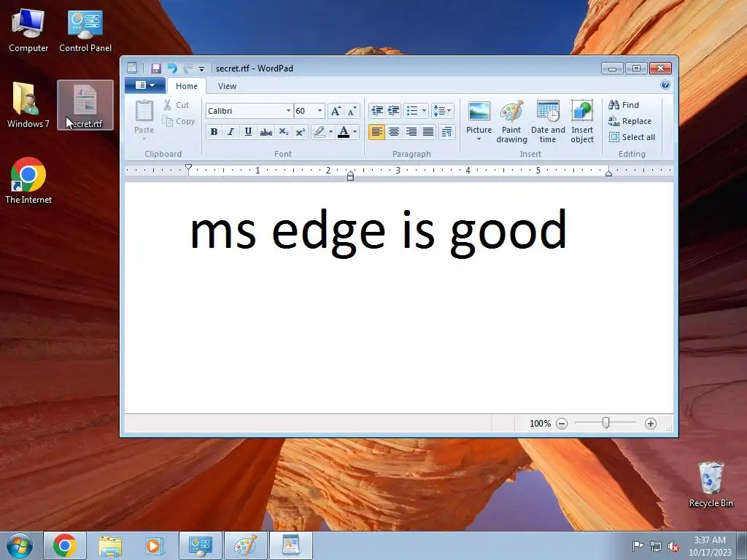The image size is (747, 560).
Task: Open the Paragraph settings icon
Action: (x=447, y=132)
